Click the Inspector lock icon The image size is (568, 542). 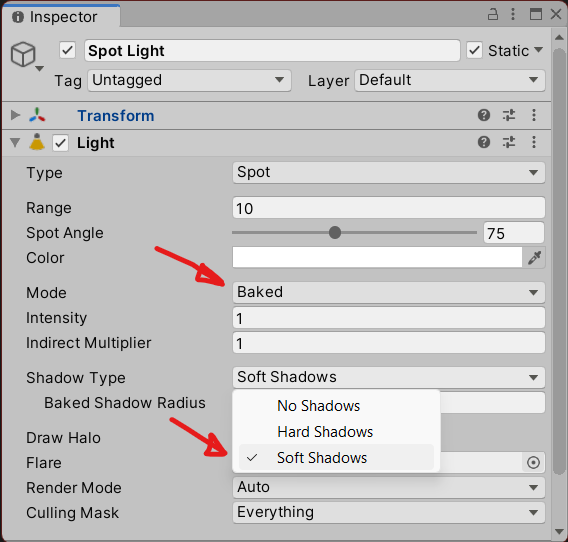coord(493,14)
